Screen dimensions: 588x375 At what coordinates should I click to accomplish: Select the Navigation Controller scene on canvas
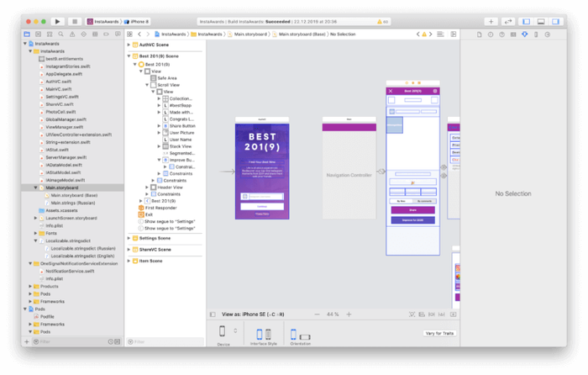(x=349, y=175)
